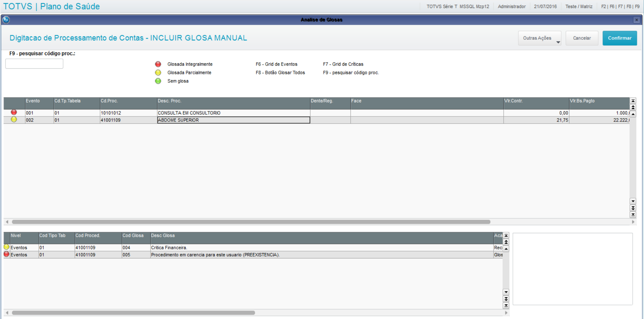Image resolution: width=644 pixels, height=319 pixels.
Task: Select the ABDOME SUPERIOR cell
Action: [x=233, y=120]
